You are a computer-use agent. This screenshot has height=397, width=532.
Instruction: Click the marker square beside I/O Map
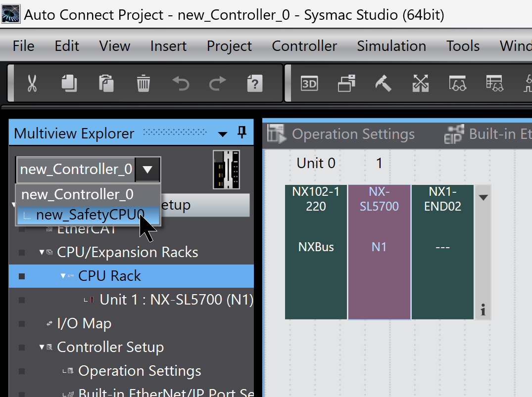tap(22, 324)
